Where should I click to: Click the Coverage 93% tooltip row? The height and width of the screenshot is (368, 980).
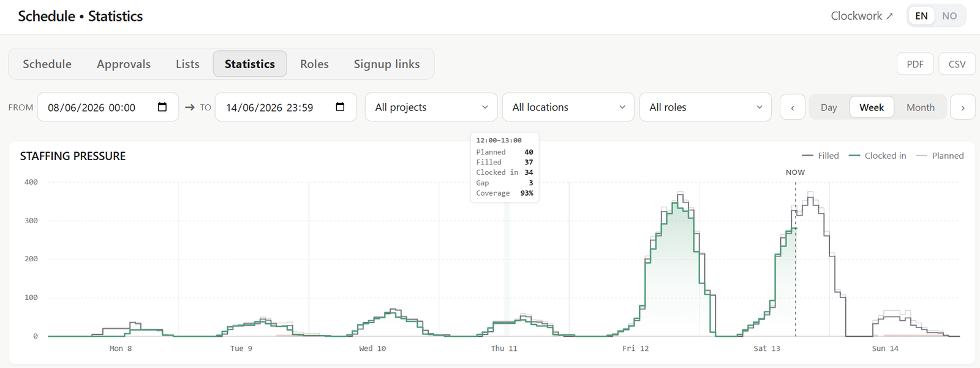(505, 193)
